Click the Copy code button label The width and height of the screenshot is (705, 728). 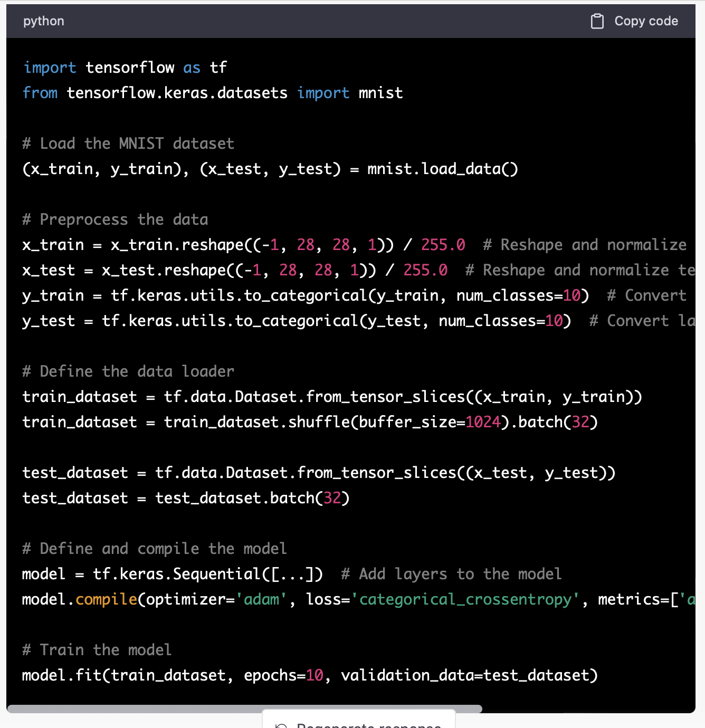click(x=646, y=21)
